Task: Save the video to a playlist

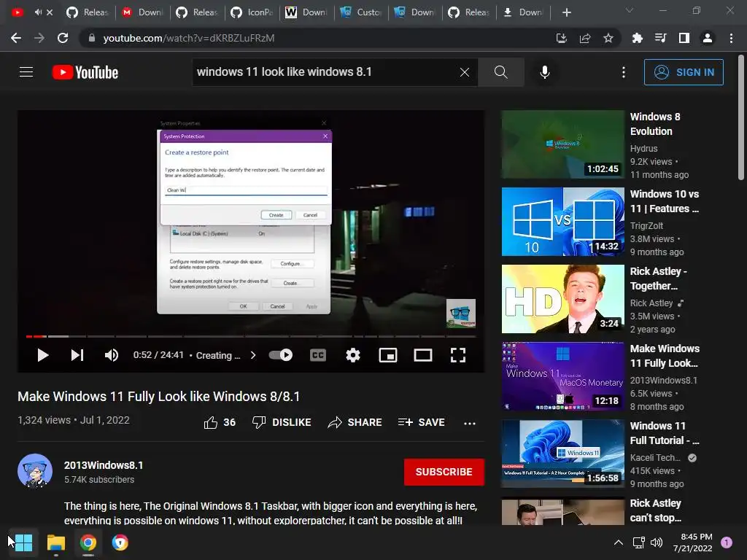Action: tap(422, 422)
